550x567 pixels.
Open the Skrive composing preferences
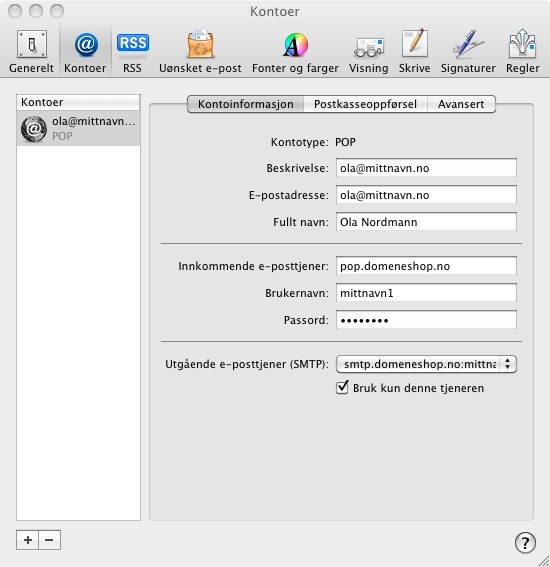click(x=414, y=51)
